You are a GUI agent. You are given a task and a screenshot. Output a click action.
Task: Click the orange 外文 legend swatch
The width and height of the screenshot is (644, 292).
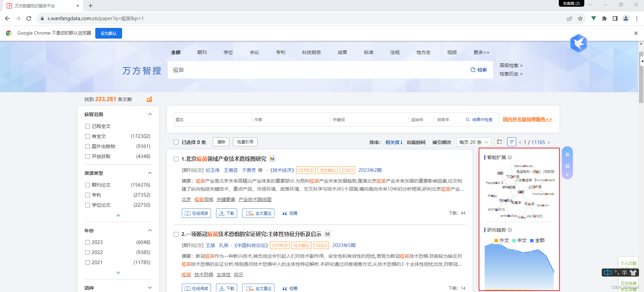(496, 240)
